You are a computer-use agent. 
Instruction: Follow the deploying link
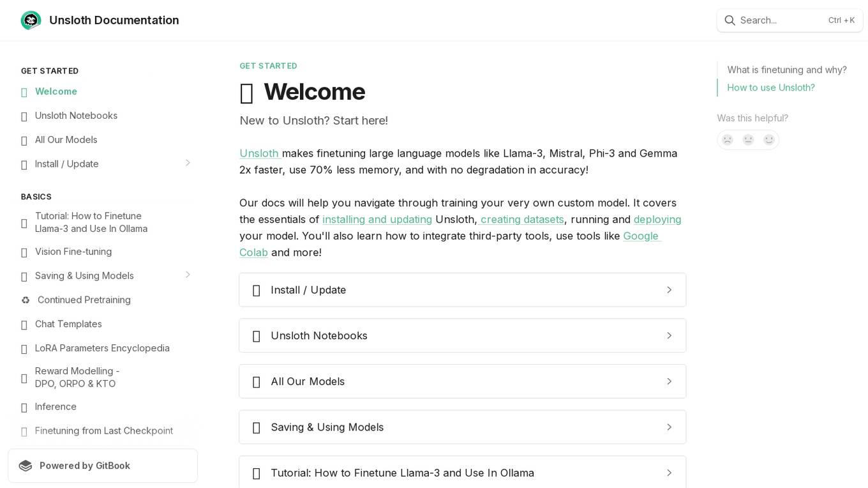(x=657, y=219)
